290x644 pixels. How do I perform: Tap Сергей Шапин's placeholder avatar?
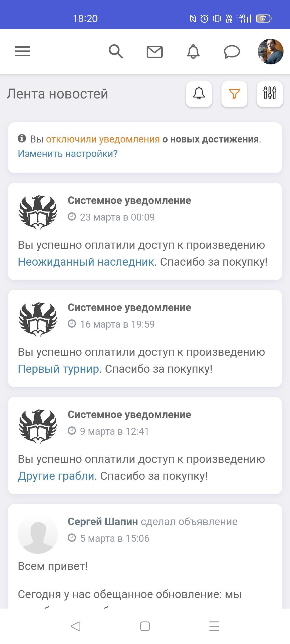(x=38, y=533)
